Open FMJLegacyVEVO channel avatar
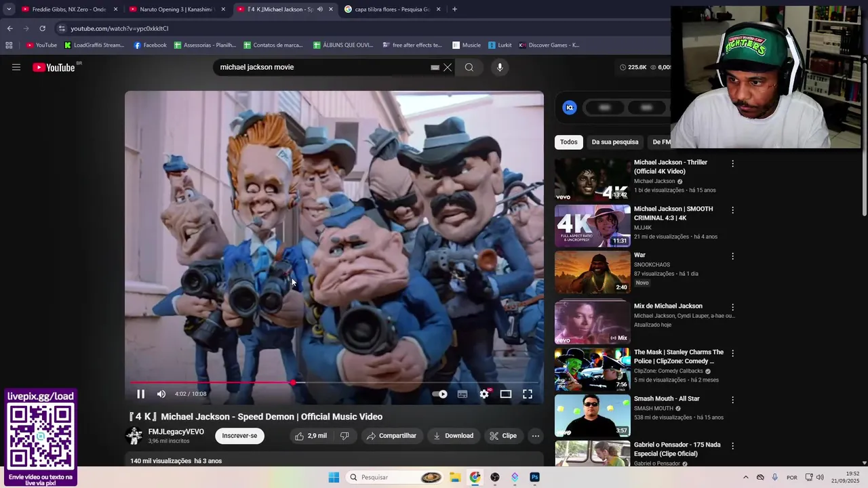This screenshot has height=488, width=868. click(134, 436)
